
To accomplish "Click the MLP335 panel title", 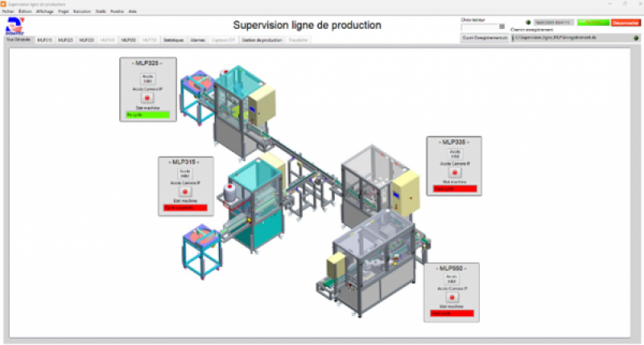I will pos(454,142).
